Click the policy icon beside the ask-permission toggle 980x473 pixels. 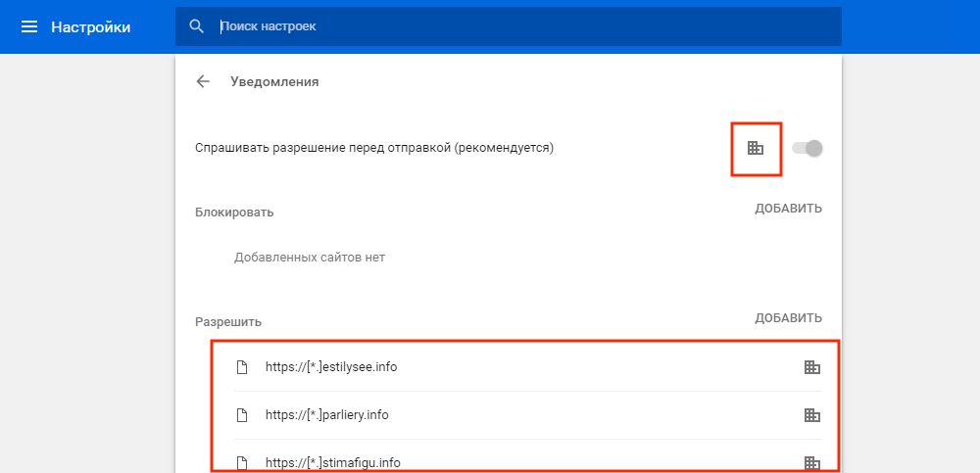coord(756,148)
